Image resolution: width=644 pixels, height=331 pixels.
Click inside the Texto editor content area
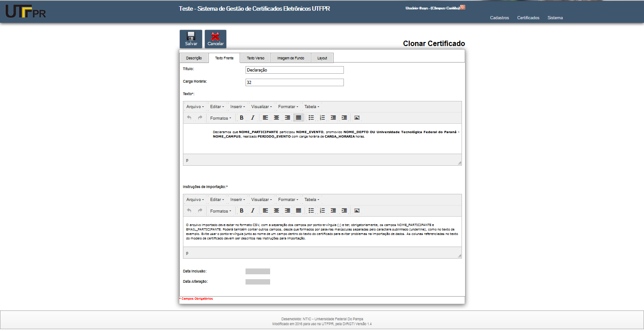(322, 139)
